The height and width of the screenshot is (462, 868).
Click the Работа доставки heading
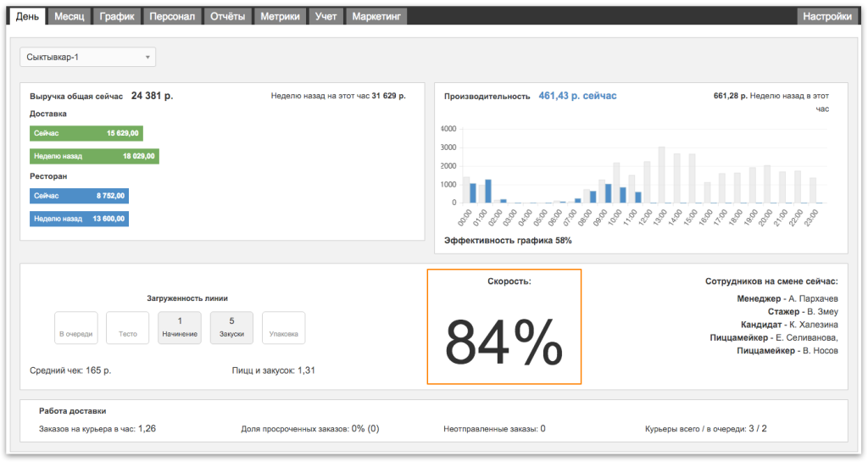click(73, 411)
